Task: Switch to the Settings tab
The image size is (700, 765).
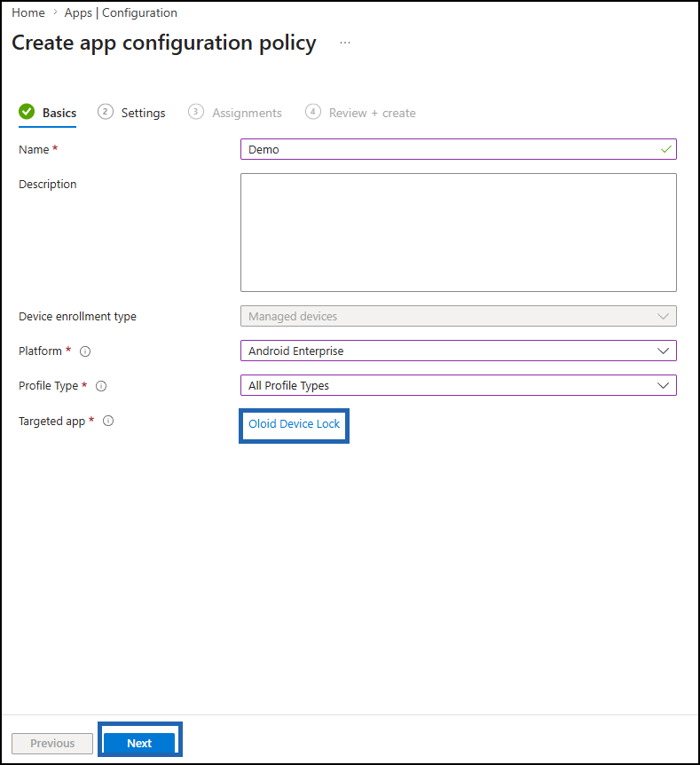Action: tap(131, 114)
